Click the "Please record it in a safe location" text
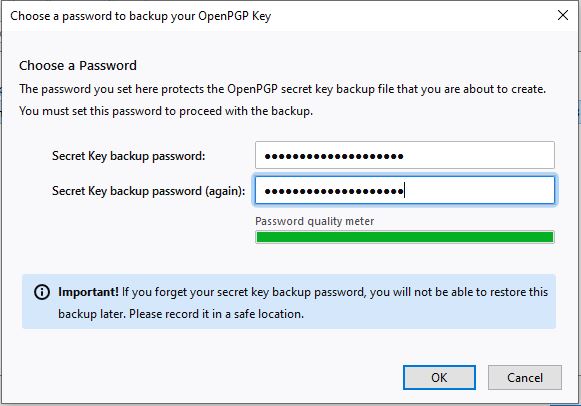This screenshot has width=581, height=406. pyautogui.click(x=216, y=314)
